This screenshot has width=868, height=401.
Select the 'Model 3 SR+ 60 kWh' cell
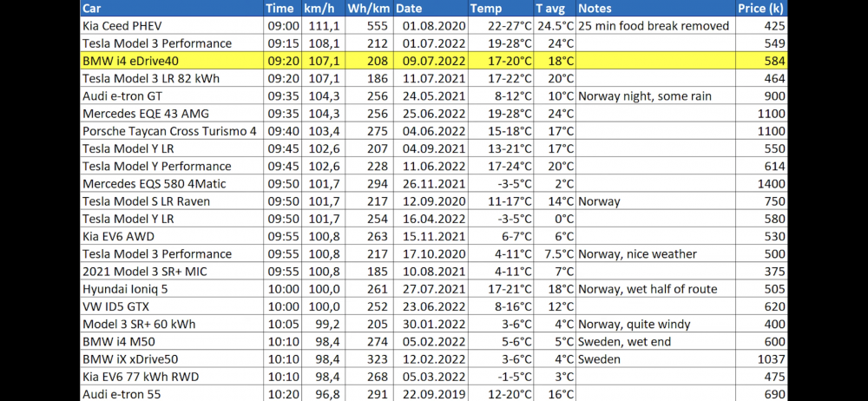172,324
